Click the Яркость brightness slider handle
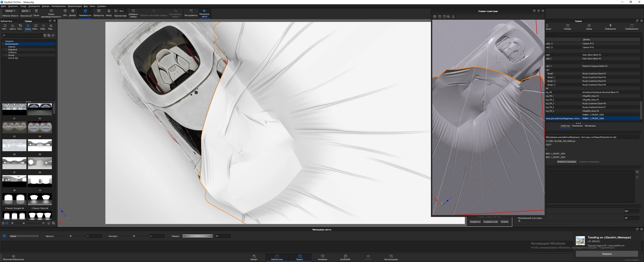Image resolution: width=644 pixels, height=262 pixels. coord(70,236)
